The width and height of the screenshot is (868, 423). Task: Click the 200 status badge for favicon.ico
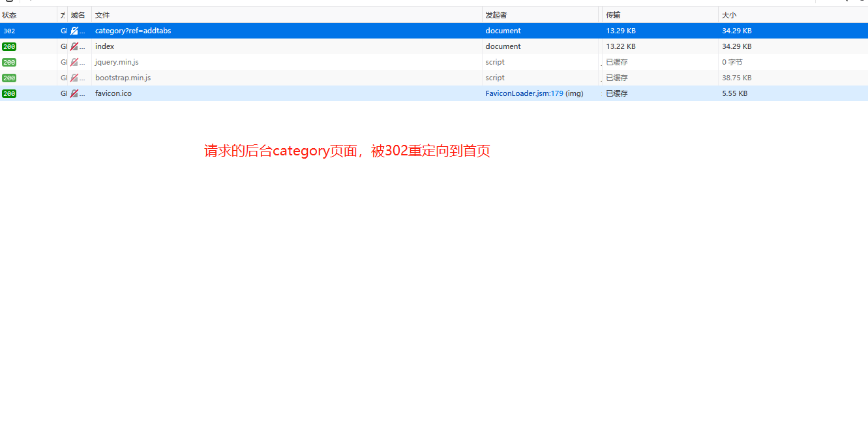tap(9, 93)
